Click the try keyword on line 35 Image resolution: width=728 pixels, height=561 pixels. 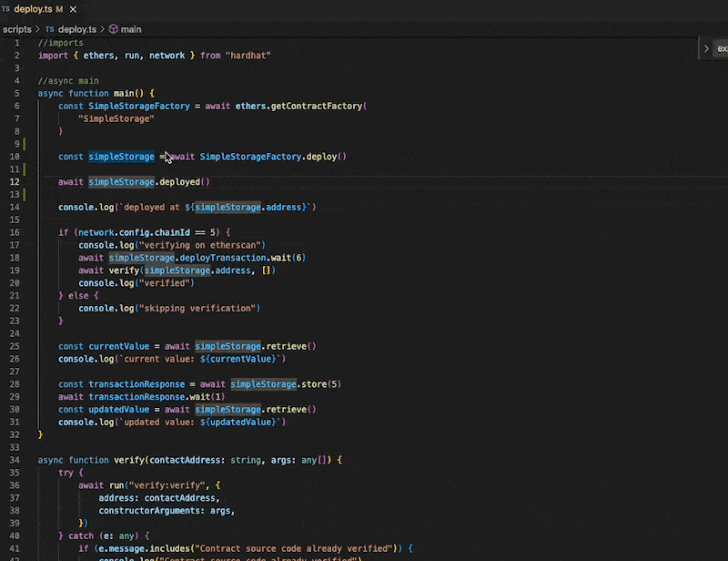[66, 473]
